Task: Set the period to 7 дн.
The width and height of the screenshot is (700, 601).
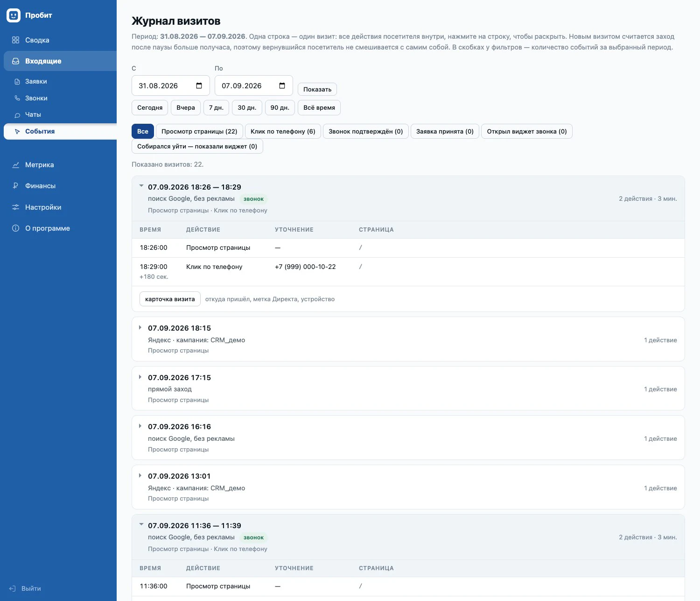Action: click(x=216, y=107)
